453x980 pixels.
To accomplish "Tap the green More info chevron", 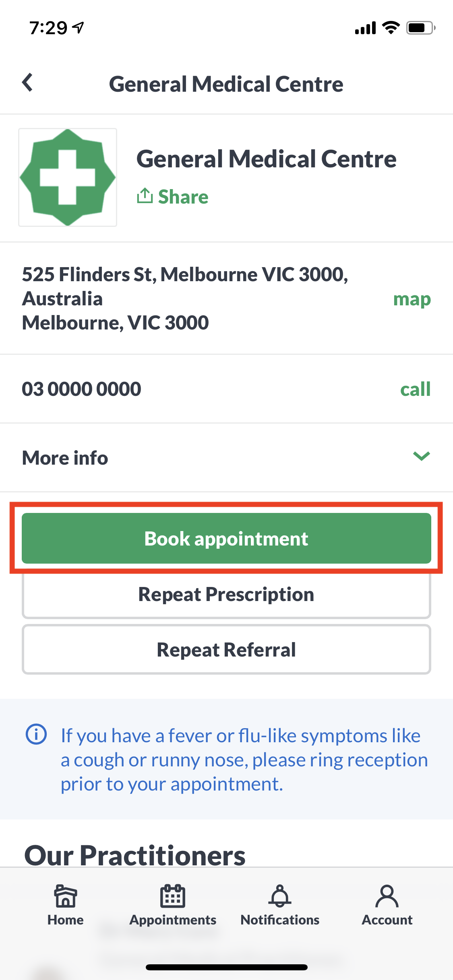I will (422, 456).
